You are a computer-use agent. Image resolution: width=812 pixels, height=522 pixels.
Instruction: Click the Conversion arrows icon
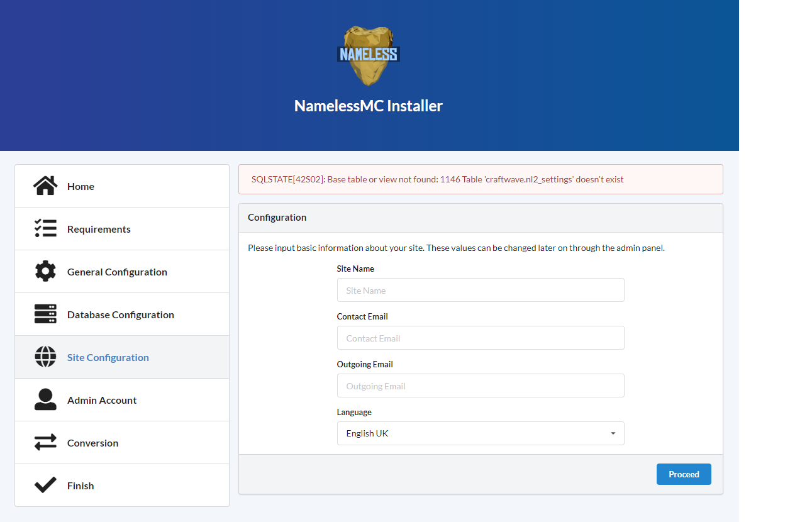45,442
